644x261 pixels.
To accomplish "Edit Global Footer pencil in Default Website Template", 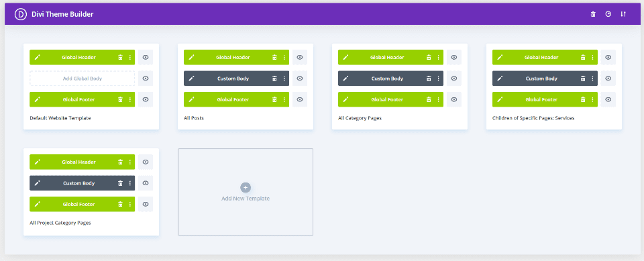I will click(x=38, y=99).
